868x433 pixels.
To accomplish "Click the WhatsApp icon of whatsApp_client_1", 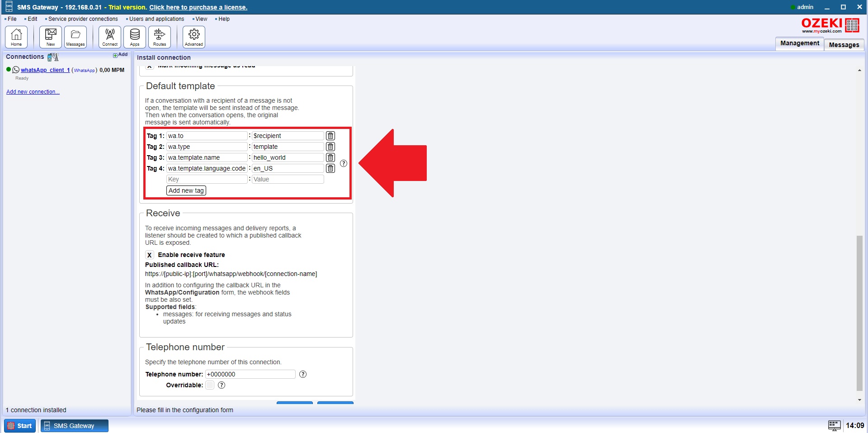I will [x=16, y=70].
